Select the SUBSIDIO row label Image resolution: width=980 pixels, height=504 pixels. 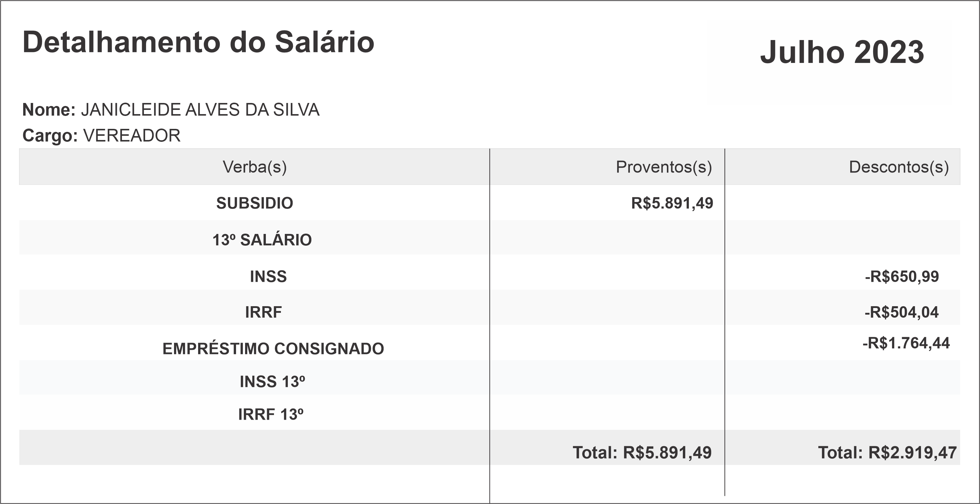click(254, 203)
